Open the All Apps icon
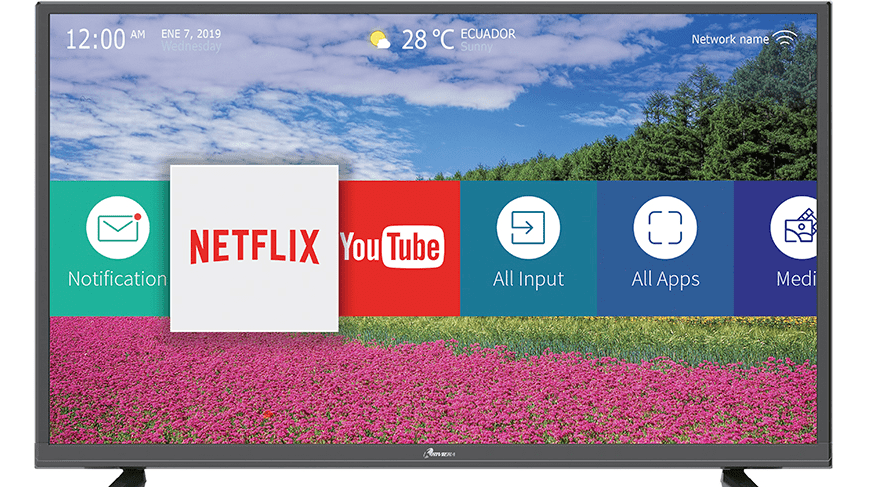 pyautogui.click(x=665, y=228)
